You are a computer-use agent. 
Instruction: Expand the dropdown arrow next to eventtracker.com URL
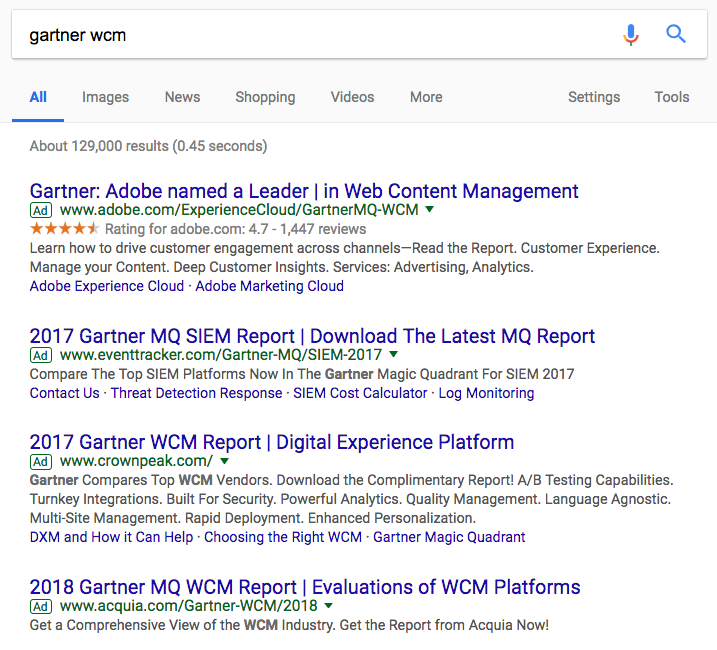pos(393,354)
